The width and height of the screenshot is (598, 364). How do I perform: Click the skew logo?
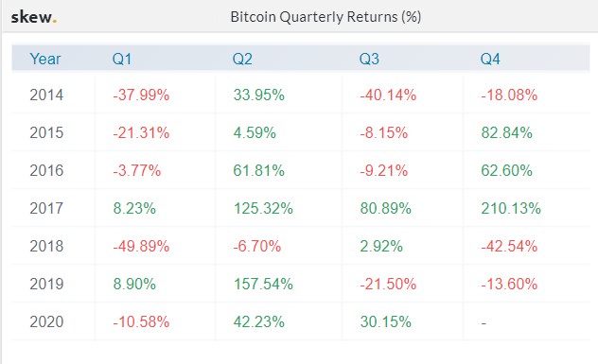(x=33, y=17)
